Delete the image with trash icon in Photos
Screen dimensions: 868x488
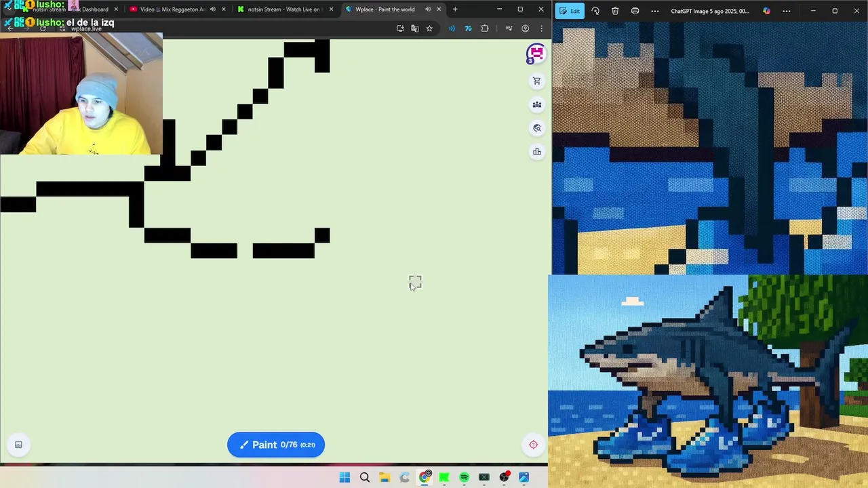[x=615, y=11]
